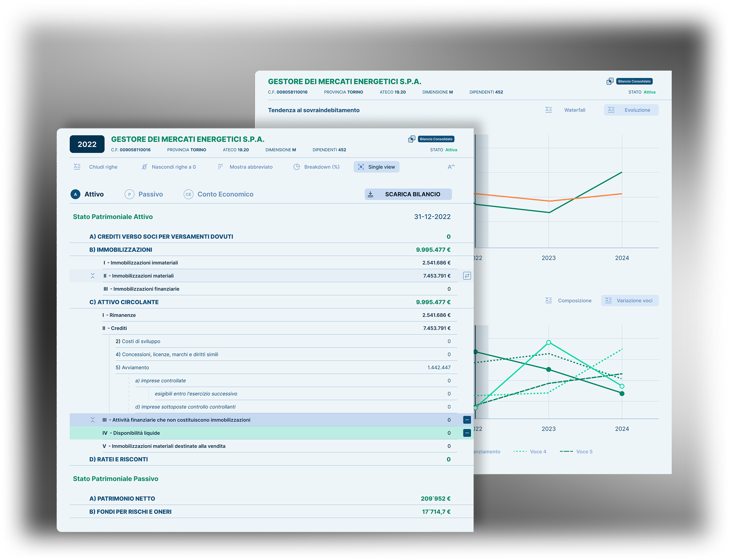Click the font size A^ icon
The width and height of the screenshot is (731, 560).
click(x=451, y=167)
